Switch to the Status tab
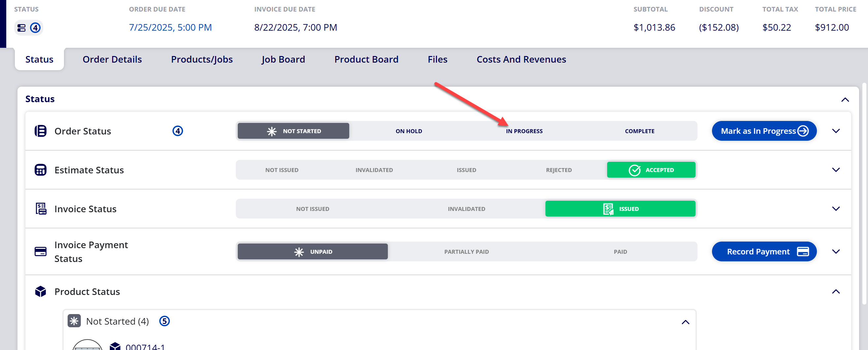868x350 pixels. point(40,59)
